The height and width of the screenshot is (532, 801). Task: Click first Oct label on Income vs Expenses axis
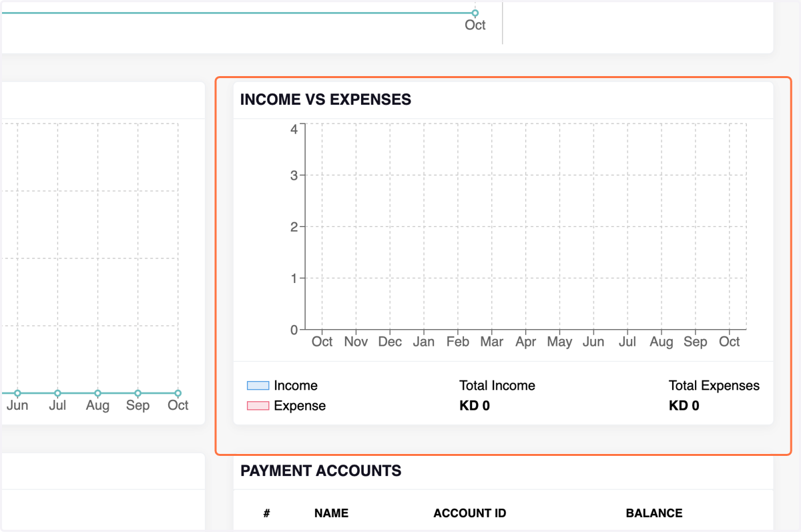[322, 342]
